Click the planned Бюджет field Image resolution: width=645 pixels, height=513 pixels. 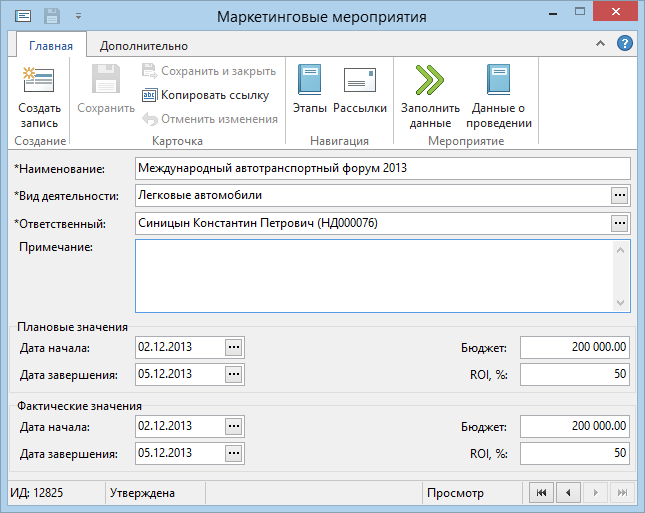pyautogui.click(x=574, y=347)
